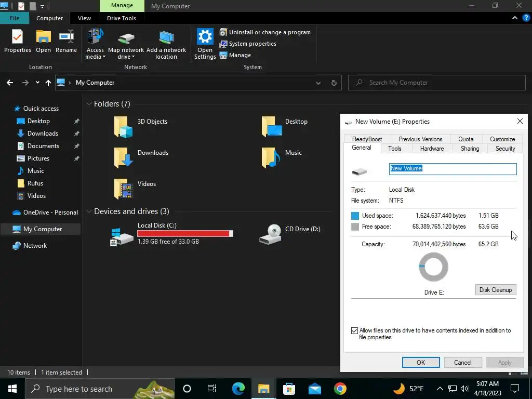
Task: Open Map network drive dropdown
Action: coord(126,44)
